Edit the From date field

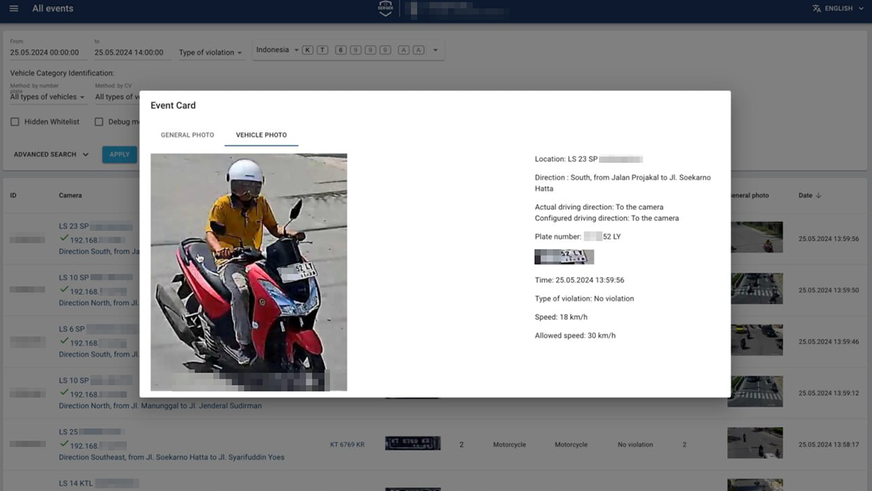[48, 52]
